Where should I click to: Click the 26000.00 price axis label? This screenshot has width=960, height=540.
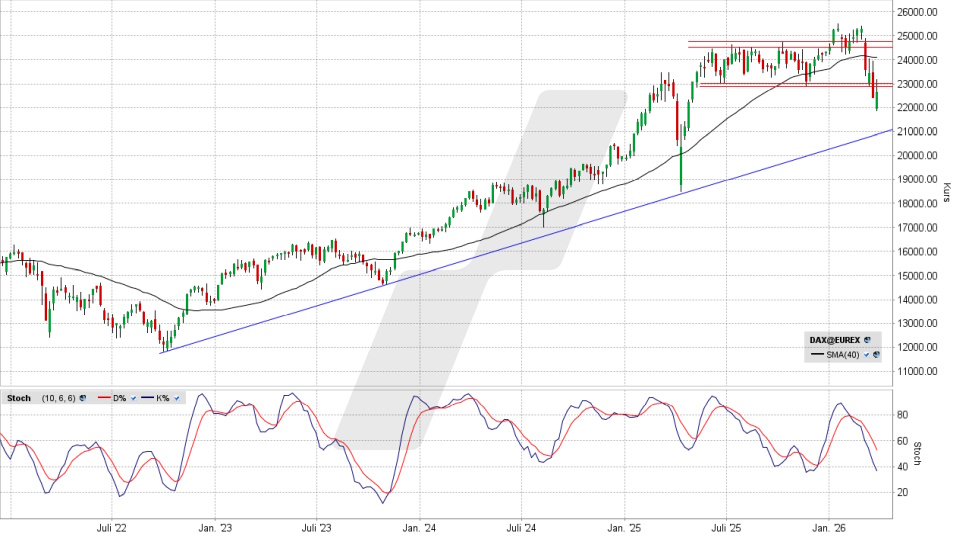click(x=917, y=12)
